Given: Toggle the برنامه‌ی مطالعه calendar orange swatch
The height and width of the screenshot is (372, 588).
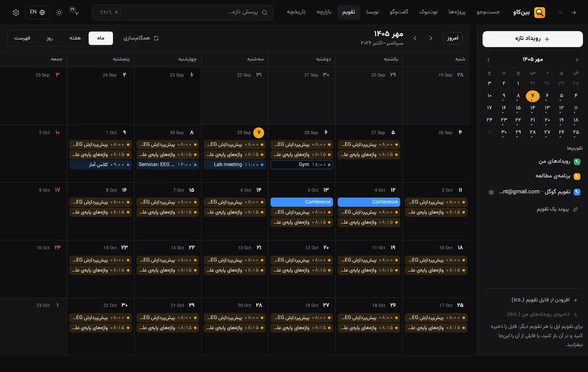Looking at the screenshot, I should (x=577, y=176).
